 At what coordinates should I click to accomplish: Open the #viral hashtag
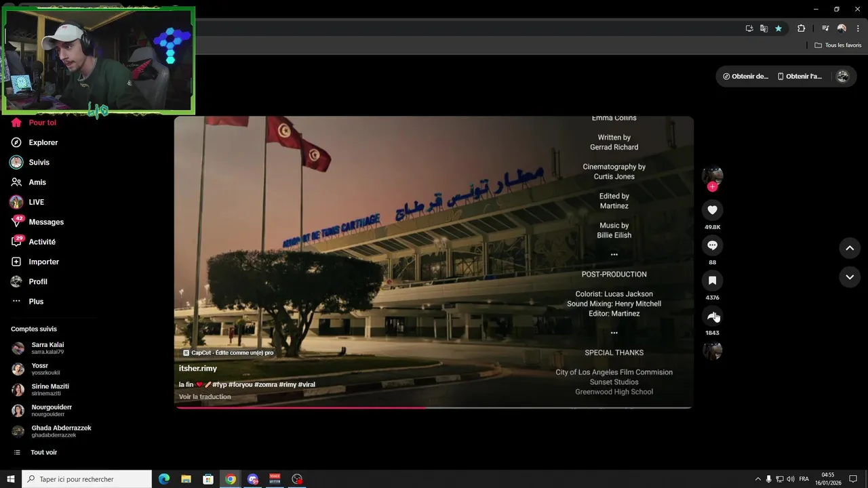(x=307, y=385)
